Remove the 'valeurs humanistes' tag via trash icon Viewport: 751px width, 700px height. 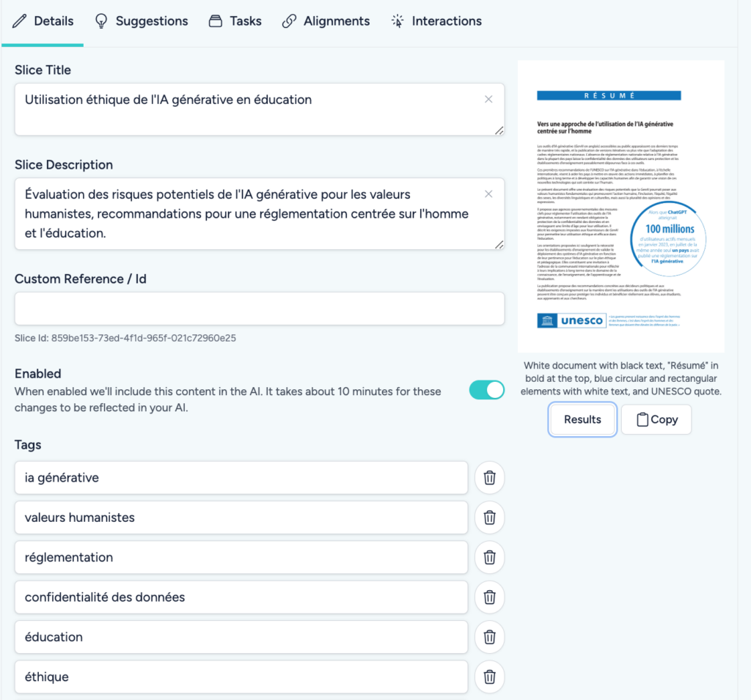(489, 517)
